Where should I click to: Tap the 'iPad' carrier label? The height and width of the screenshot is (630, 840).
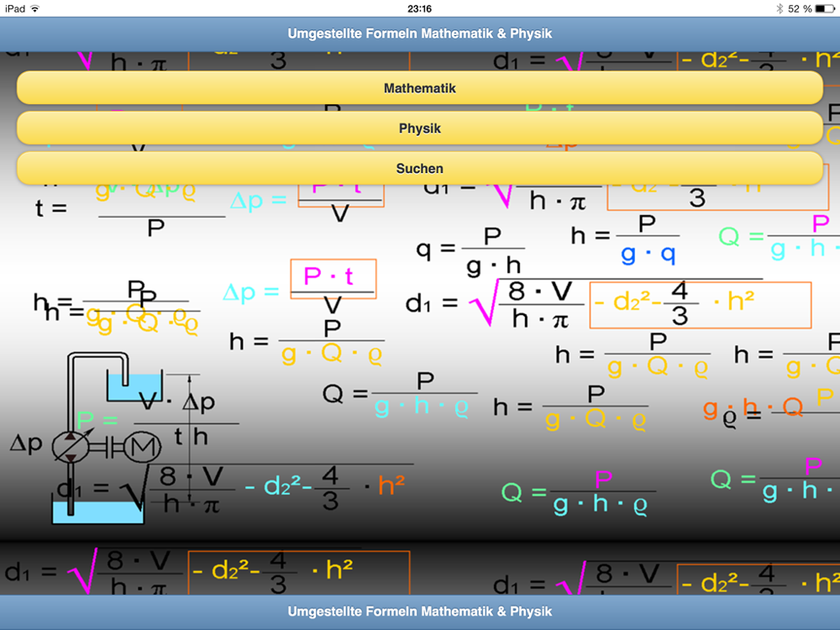[x=15, y=8]
